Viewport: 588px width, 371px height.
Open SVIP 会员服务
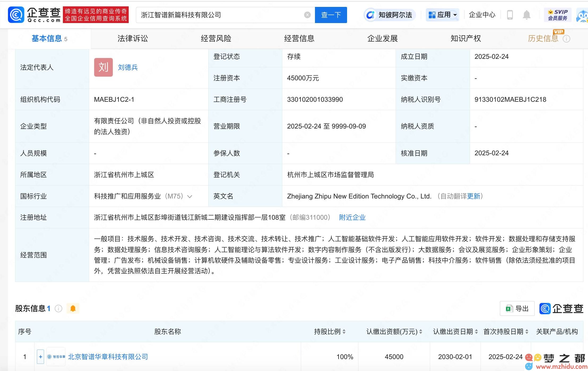point(557,15)
